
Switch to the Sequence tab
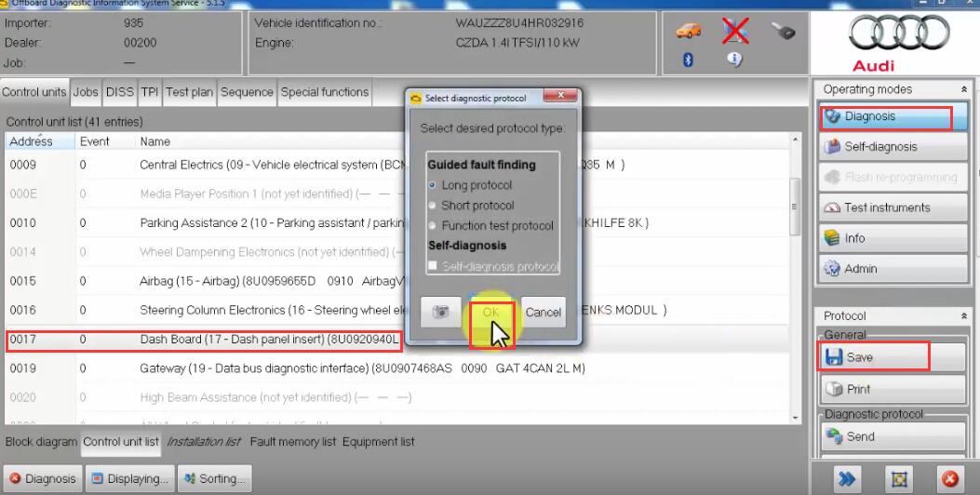pyautogui.click(x=247, y=92)
